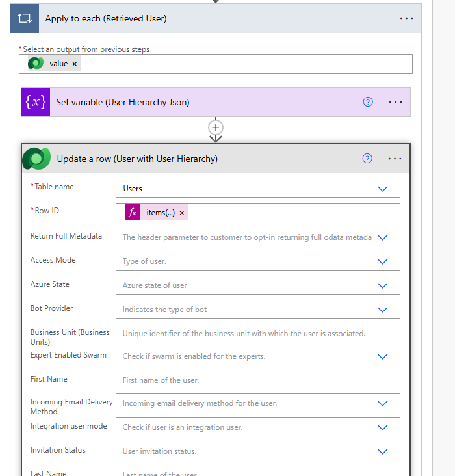Viewport: 455px width, 476px height.
Task: Expand Return Full Metadata dropdown
Action: pyautogui.click(x=382, y=237)
